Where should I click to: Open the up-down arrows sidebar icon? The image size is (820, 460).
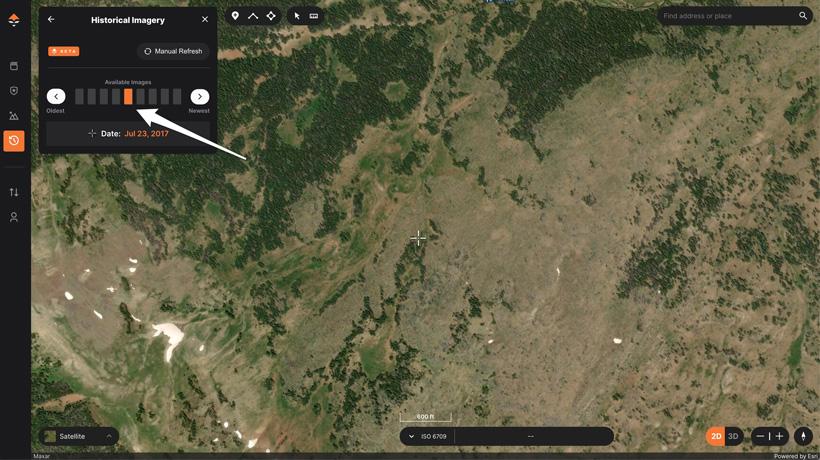coord(14,192)
